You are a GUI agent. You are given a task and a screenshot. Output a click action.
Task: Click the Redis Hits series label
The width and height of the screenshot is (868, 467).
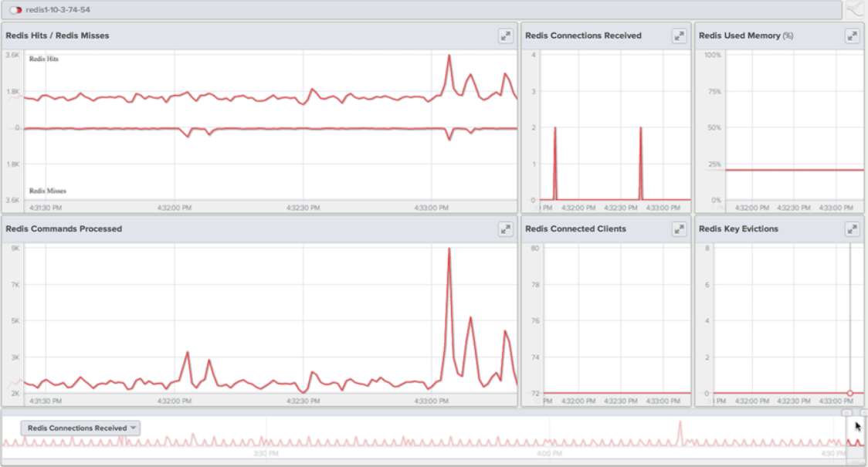coord(44,59)
